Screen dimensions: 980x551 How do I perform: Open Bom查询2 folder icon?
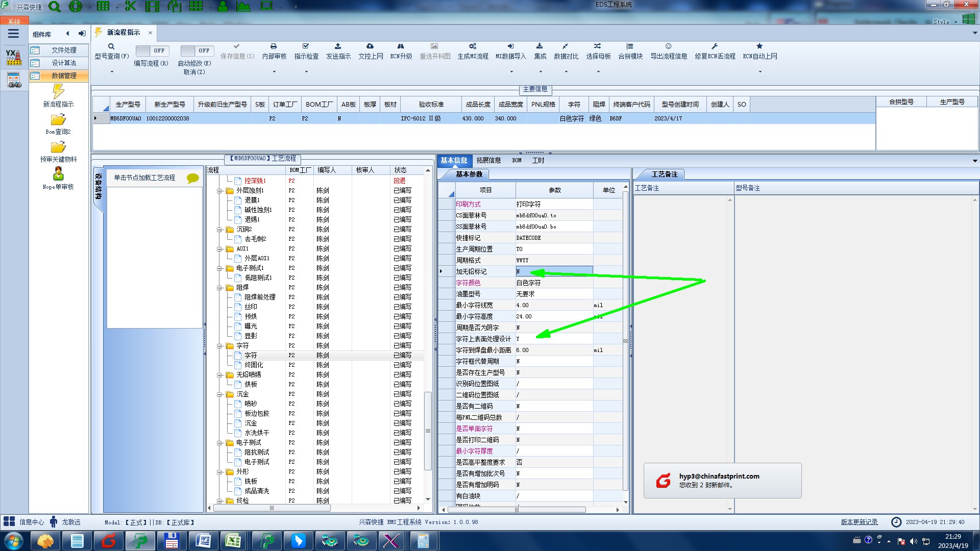coord(58,120)
